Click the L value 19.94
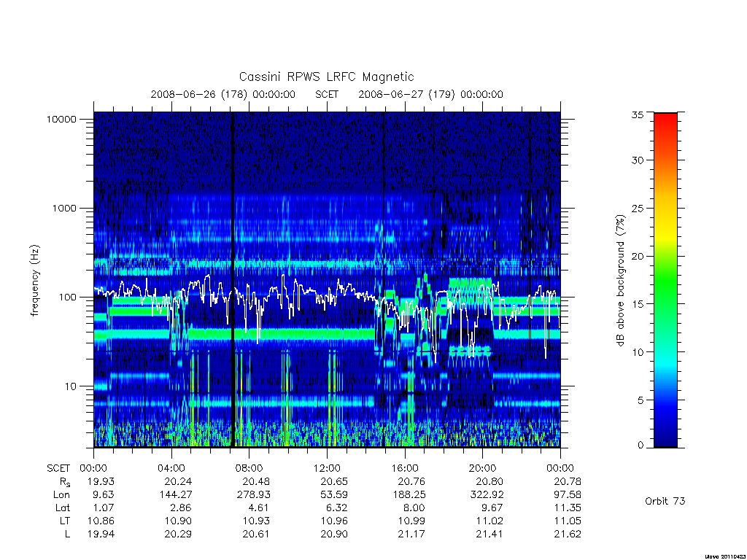The image size is (747, 560). click(101, 534)
